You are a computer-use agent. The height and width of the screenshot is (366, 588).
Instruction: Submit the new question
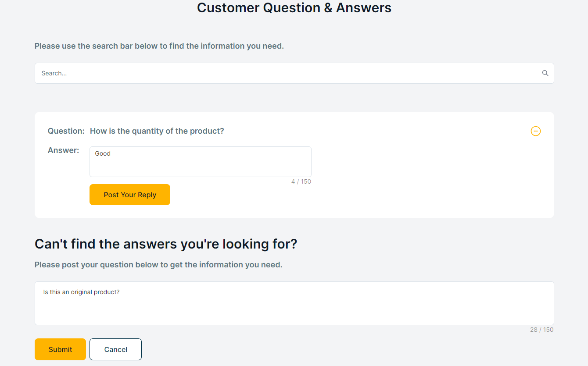point(60,349)
